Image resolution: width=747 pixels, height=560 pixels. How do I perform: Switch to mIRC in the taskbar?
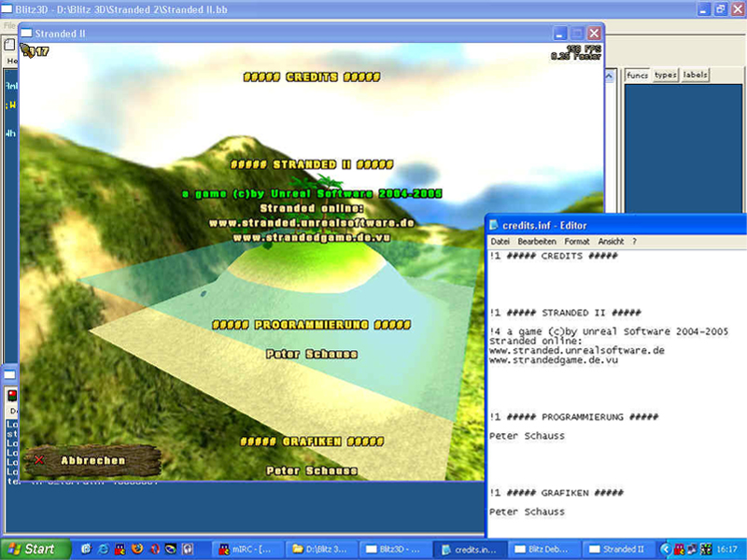click(x=249, y=549)
